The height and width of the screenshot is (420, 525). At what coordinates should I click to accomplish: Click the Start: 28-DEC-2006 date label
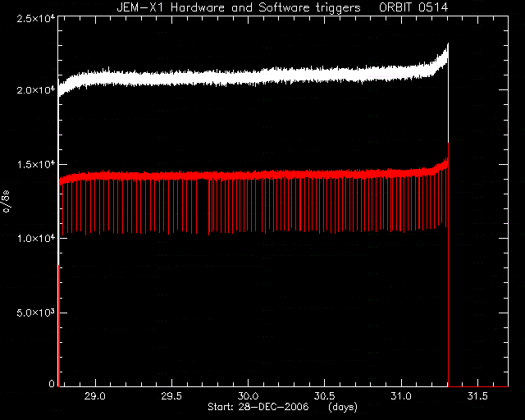pyautogui.click(x=258, y=407)
